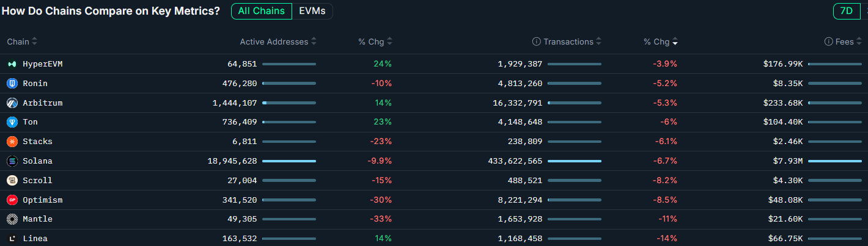Click the Ton chain logo icon
The height and width of the screenshot is (246, 868).
point(12,122)
